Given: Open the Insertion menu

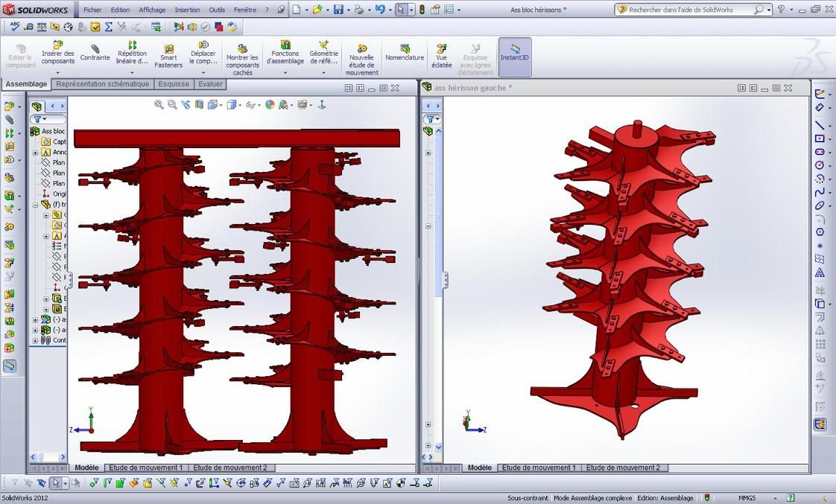Looking at the screenshot, I should 187,10.
